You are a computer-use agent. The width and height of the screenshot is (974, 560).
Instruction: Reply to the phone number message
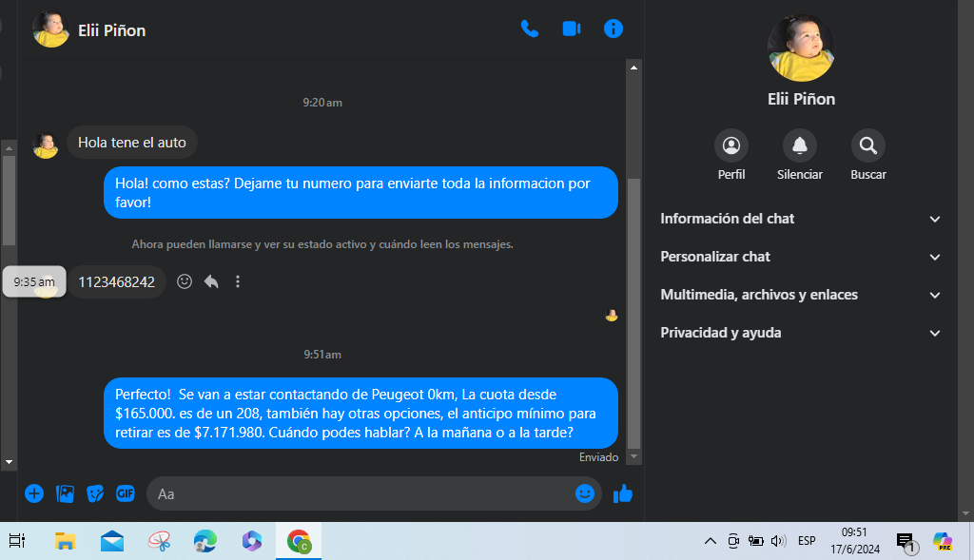pos(211,281)
